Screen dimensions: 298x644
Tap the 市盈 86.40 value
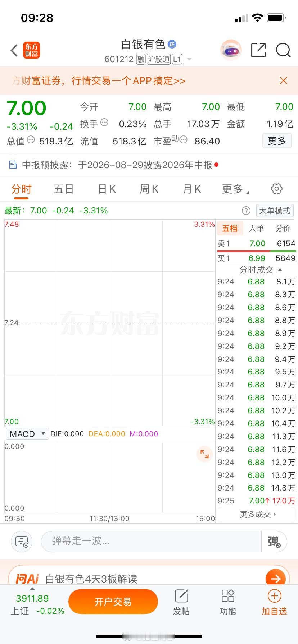pos(207,141)
